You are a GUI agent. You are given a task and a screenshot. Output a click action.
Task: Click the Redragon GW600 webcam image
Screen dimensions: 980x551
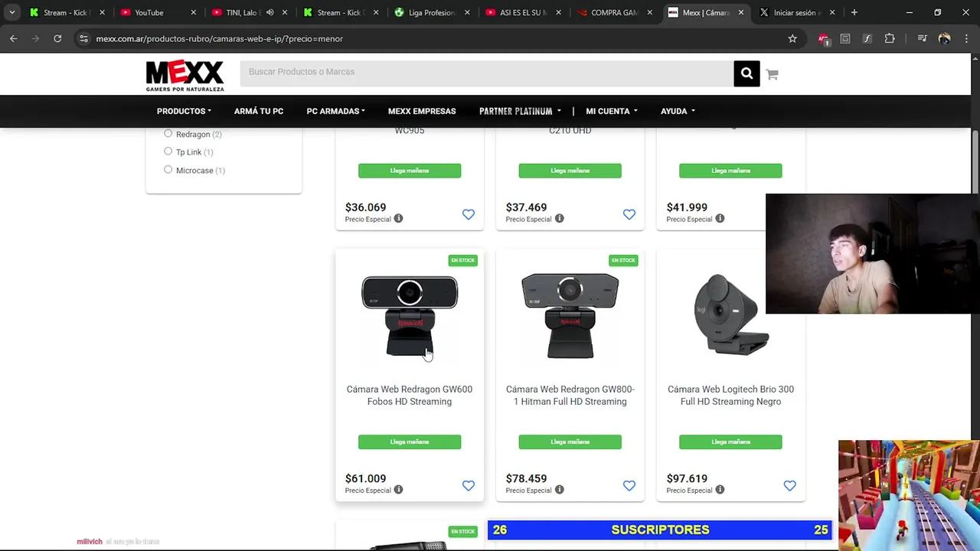coord(410,315)
